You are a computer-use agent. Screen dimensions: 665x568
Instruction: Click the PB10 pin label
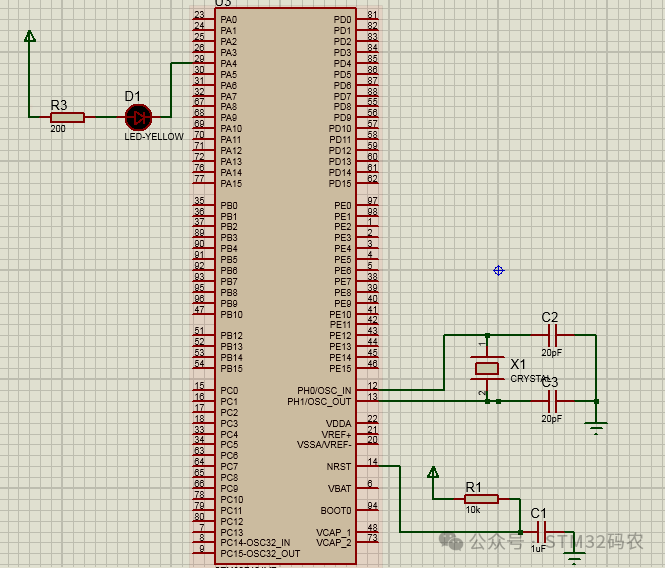(x=232, y=315)
